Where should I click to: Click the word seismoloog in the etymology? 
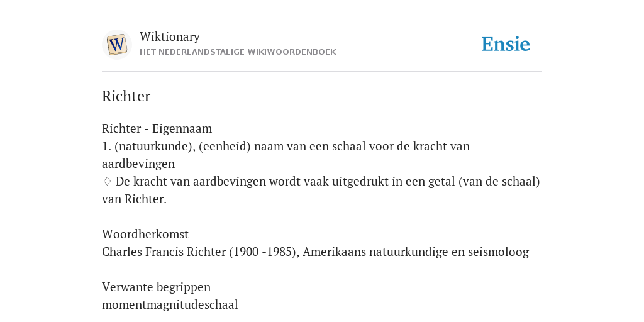click(499, 252)
